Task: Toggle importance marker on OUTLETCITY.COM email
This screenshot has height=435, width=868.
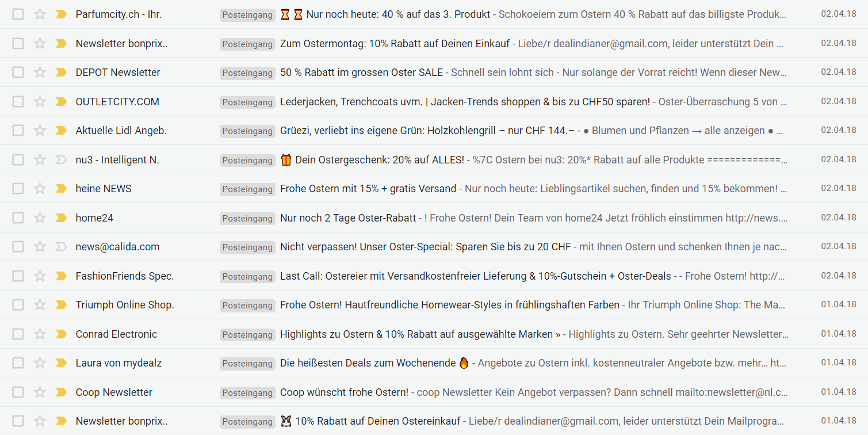Action: [x=61, y=102]
